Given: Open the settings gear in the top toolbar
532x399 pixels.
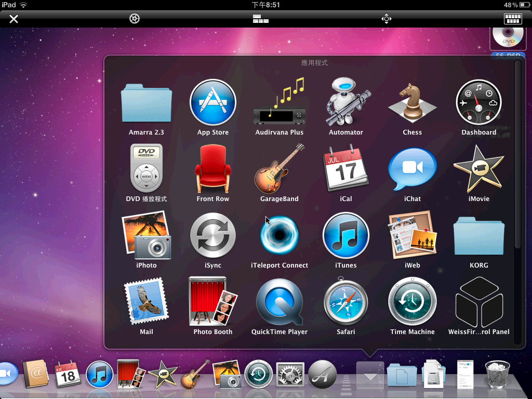Looking at the screenshot, I should point(135,19).
